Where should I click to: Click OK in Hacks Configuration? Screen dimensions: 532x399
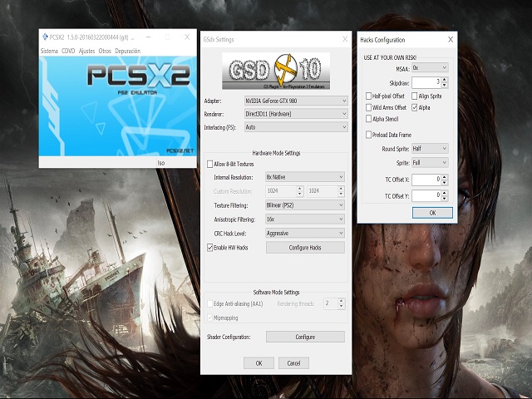tap(432, 213)
